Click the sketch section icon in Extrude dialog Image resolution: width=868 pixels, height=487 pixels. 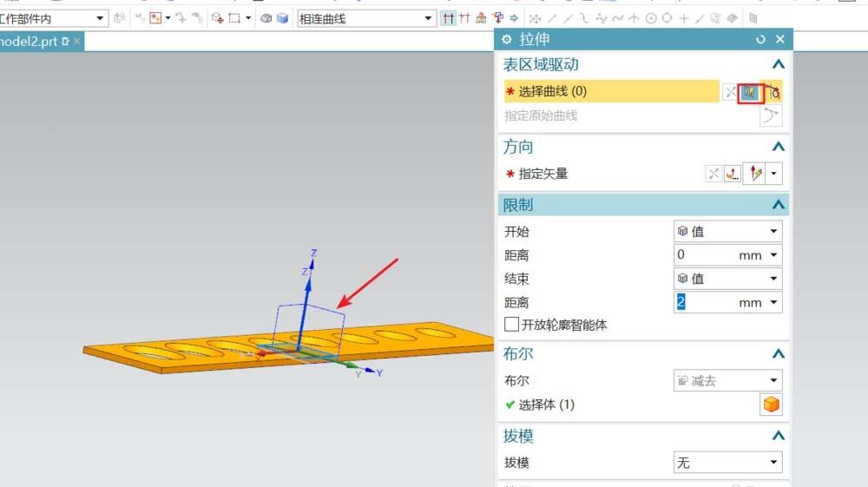(750, 92)
